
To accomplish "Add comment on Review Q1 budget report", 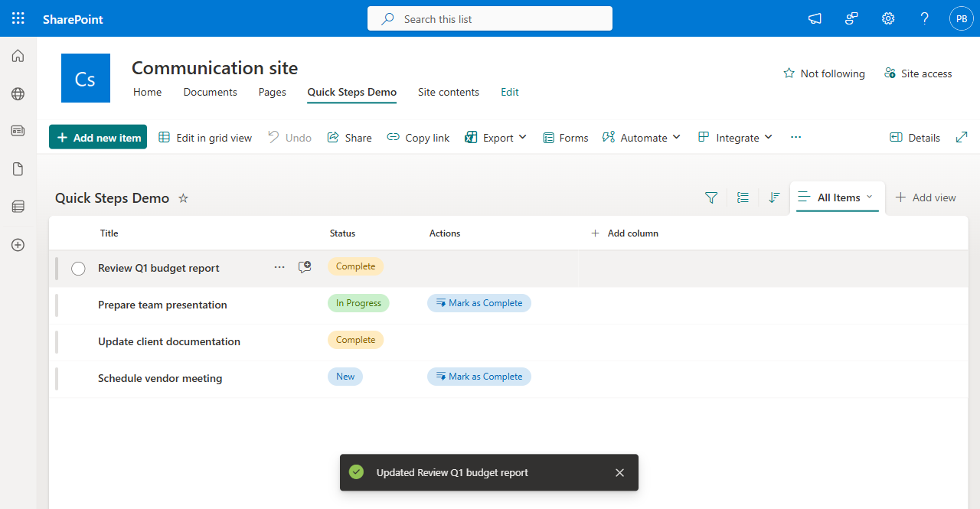I will point(305,267).
